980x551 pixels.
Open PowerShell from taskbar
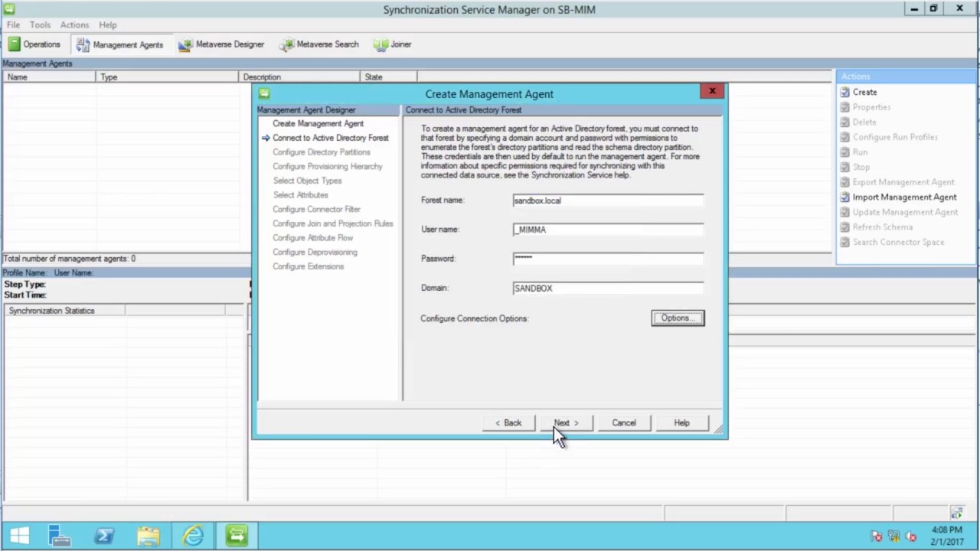point(104,536)
